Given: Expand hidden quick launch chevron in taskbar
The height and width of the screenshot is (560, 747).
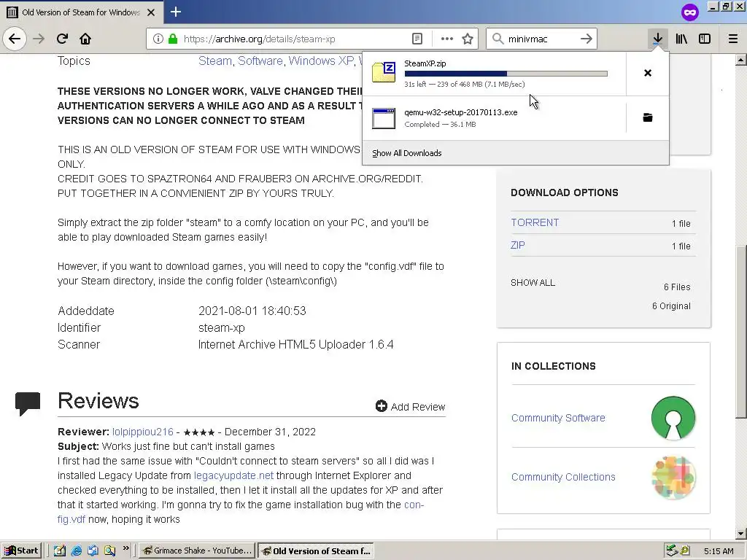Looking at the screenshot, I should click(x=125, y=548).
